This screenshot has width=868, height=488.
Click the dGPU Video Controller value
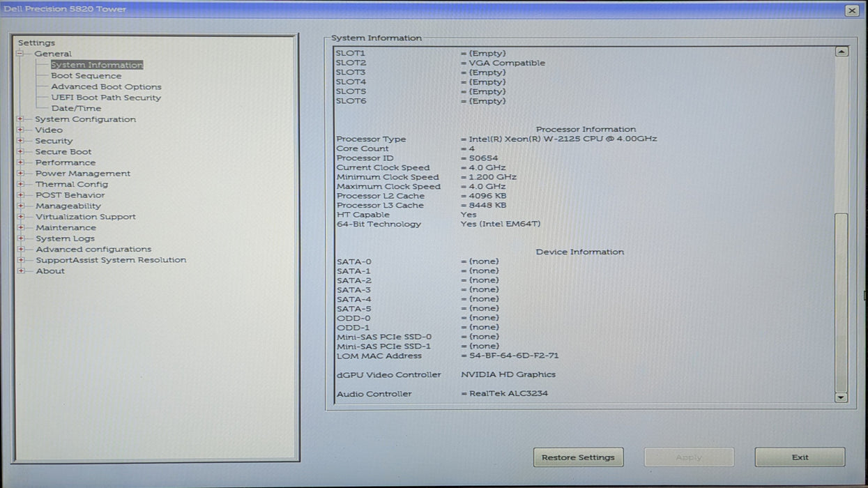508,374
